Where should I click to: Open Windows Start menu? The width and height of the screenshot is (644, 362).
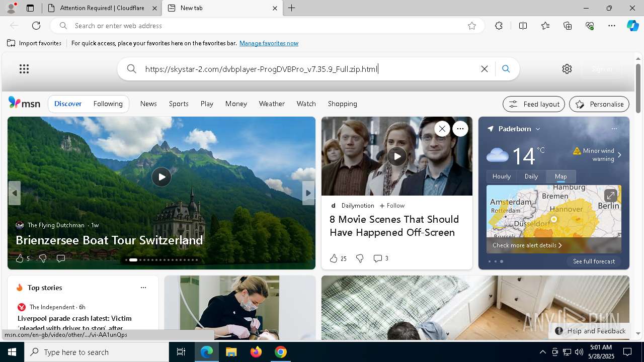pyautogui.click(x=12, y=352)
